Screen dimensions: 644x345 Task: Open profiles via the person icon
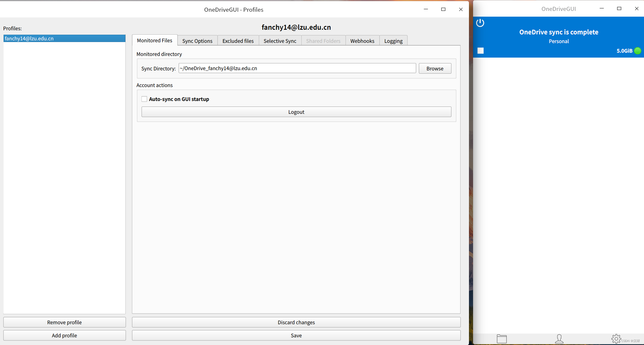[x=559, y=339]
